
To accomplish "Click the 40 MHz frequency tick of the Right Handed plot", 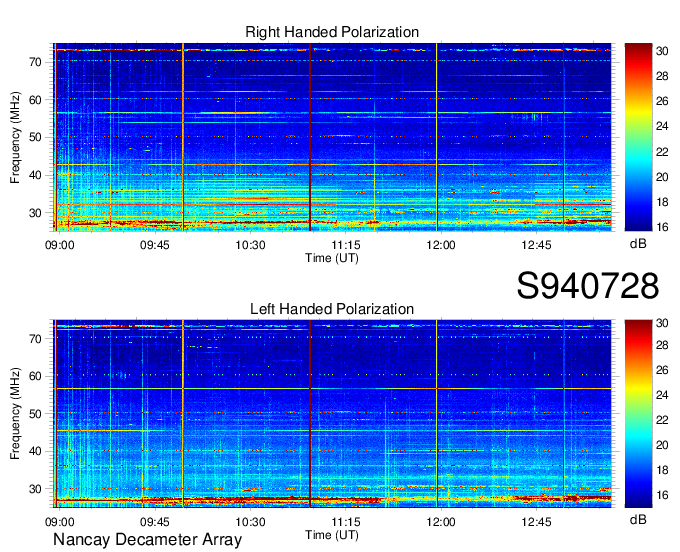I will [x=35, y=176].
